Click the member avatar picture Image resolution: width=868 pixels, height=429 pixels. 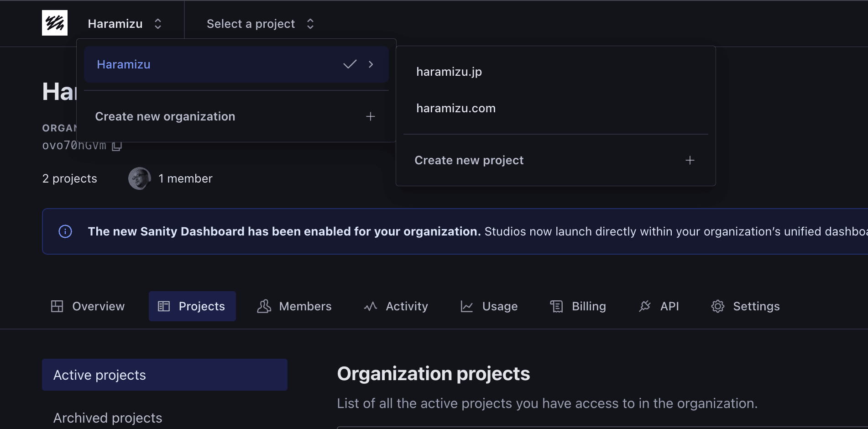139,178
